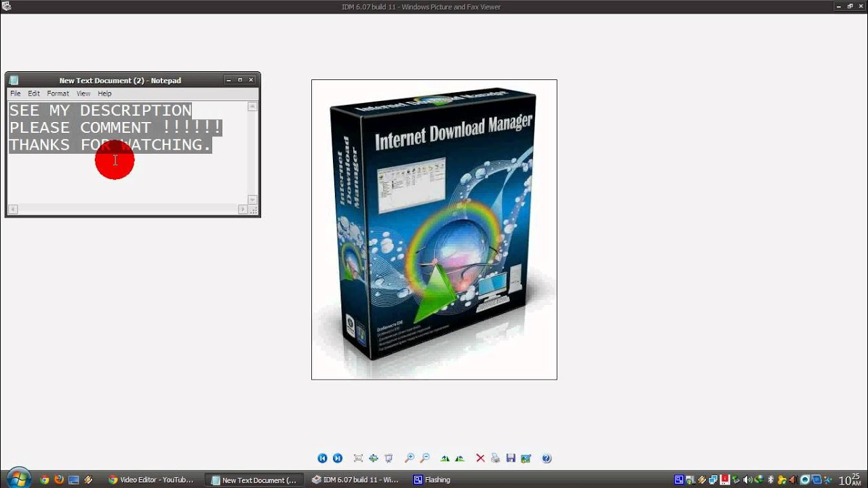Open Notepad Edit menu
868x488 pixels.
(x=34, y=94)
